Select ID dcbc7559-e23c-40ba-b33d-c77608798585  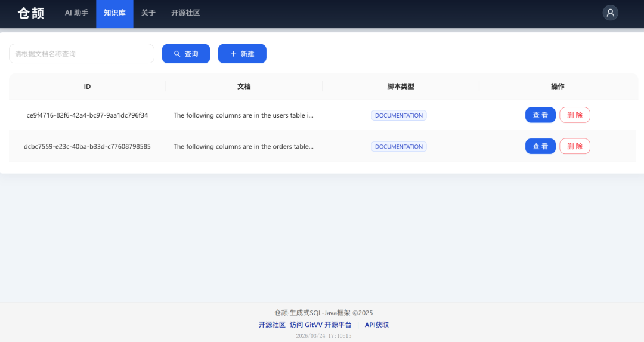tap(87, 146)
